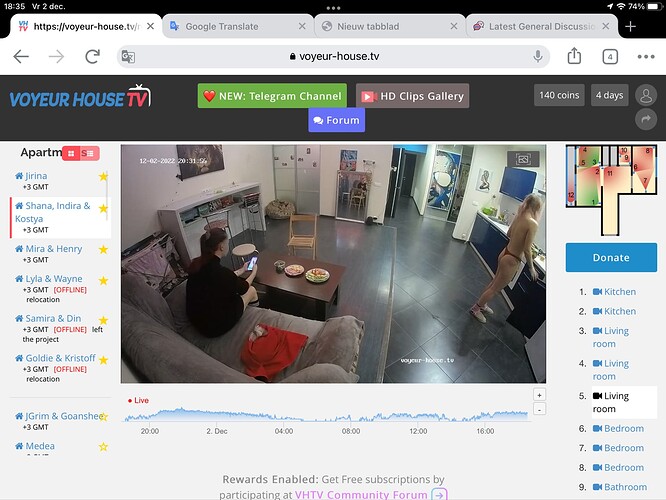The width and height of the screenshot is (666, 500).
Task: Click the 140 coins badge
Action: point(559,95)
